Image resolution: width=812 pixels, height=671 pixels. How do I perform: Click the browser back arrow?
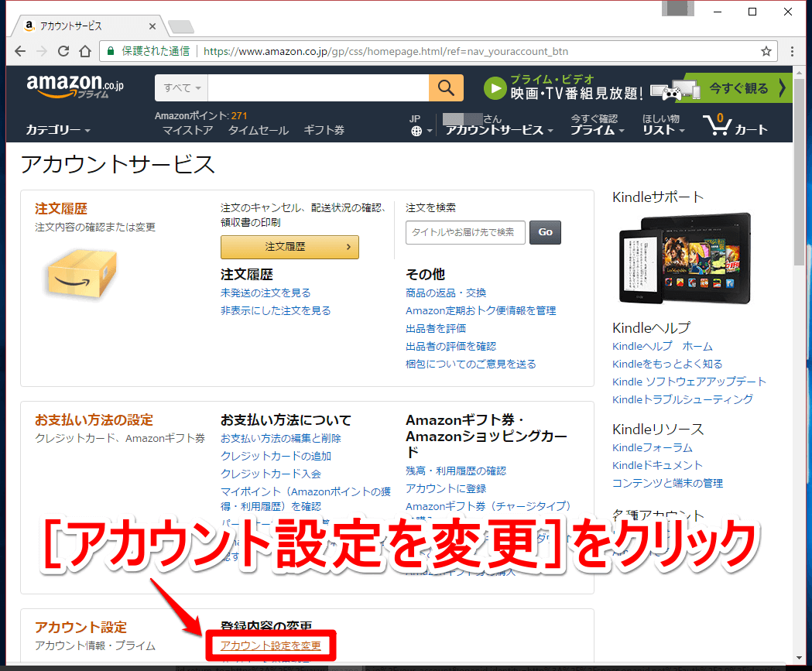coord(19,51)
